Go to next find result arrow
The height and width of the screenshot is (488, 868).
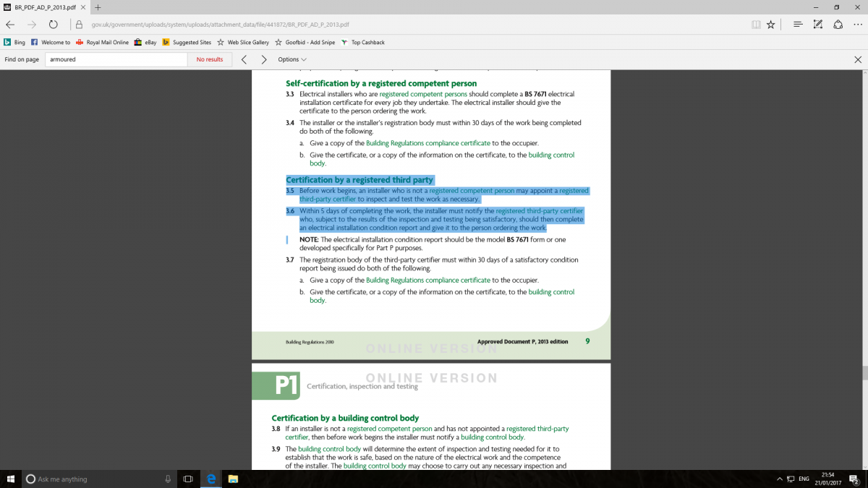pos(263,59)
